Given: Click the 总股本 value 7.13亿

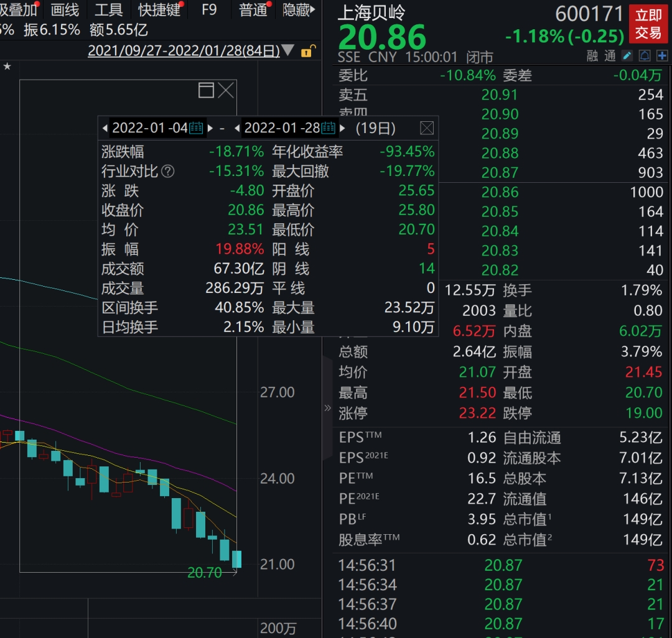Looking at the screenshot, I should pos(641,478).
